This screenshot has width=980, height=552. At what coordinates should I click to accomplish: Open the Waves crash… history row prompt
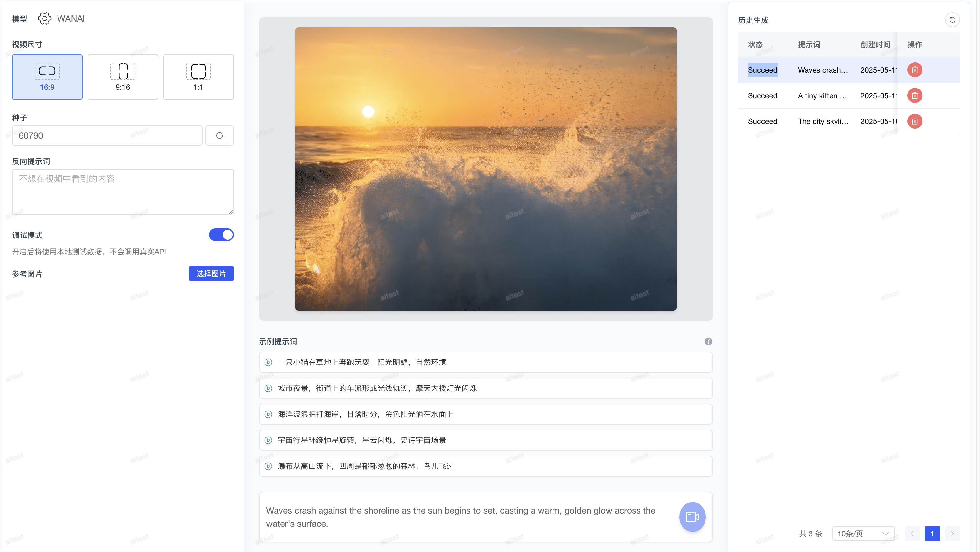click(x=823, y=70)
